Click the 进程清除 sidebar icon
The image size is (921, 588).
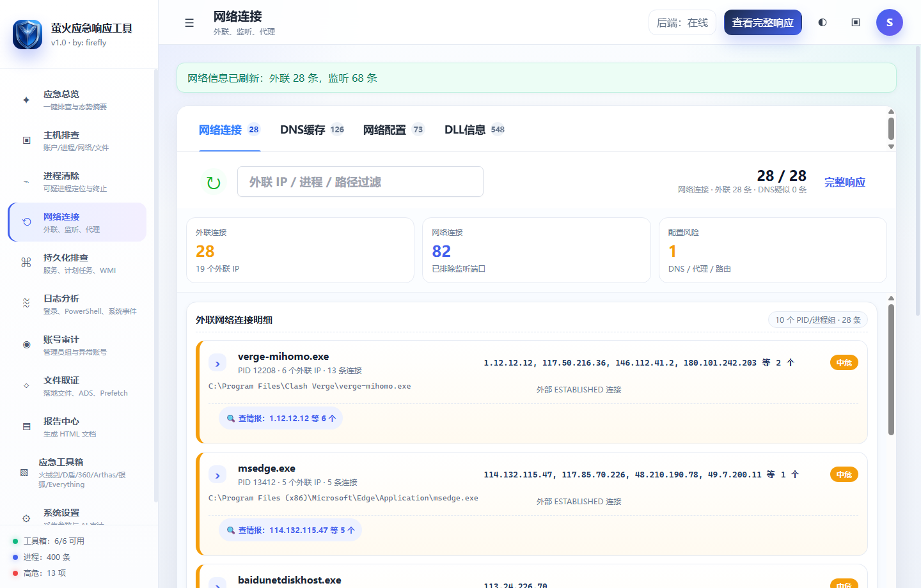tap(26, 182)
